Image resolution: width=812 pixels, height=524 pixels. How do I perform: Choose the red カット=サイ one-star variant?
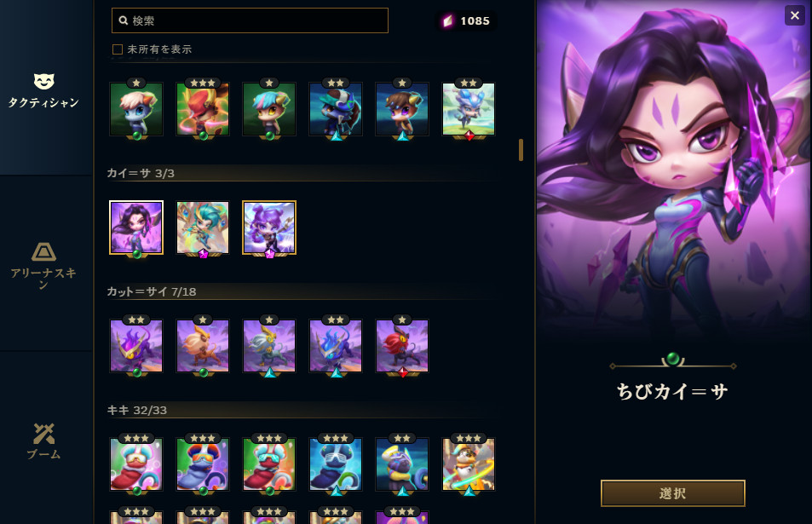click(x=402, y=346)
